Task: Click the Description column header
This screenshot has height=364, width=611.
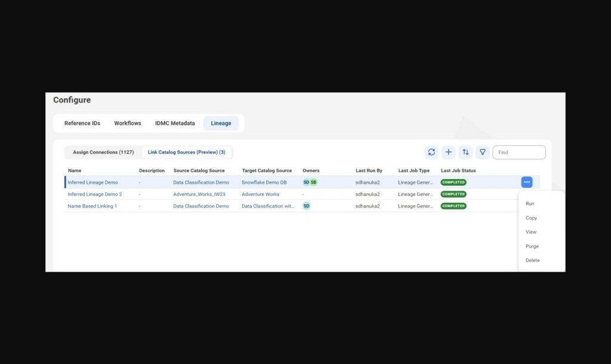Action: point(152,171)
